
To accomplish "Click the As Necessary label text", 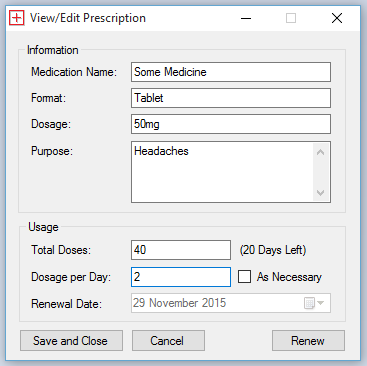I will pyautogui.click(x=289, y=277).
